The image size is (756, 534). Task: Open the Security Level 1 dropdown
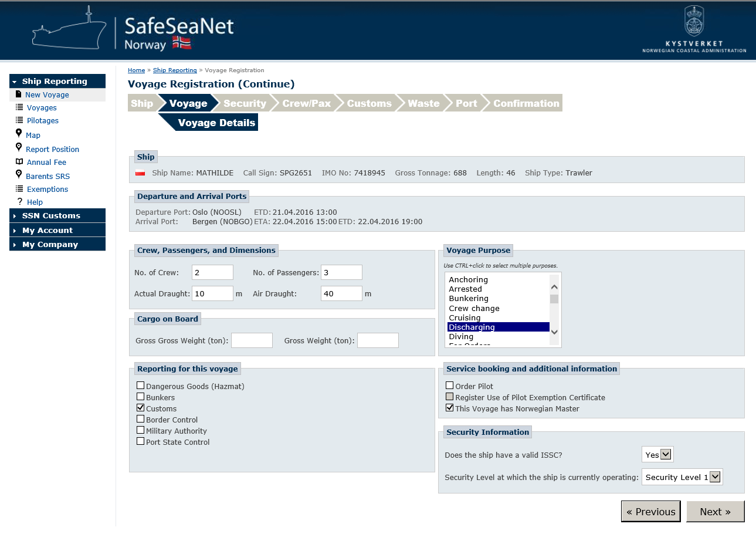click(x=682, y=476)
